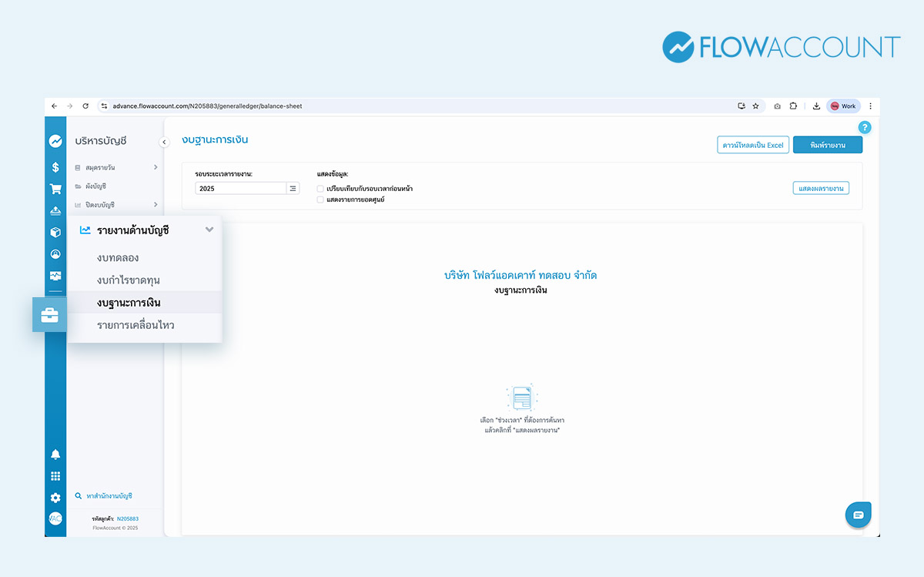924x577 pixels.
Task: Click the dollar sign icon in sidebar
Action: (55, 167)
